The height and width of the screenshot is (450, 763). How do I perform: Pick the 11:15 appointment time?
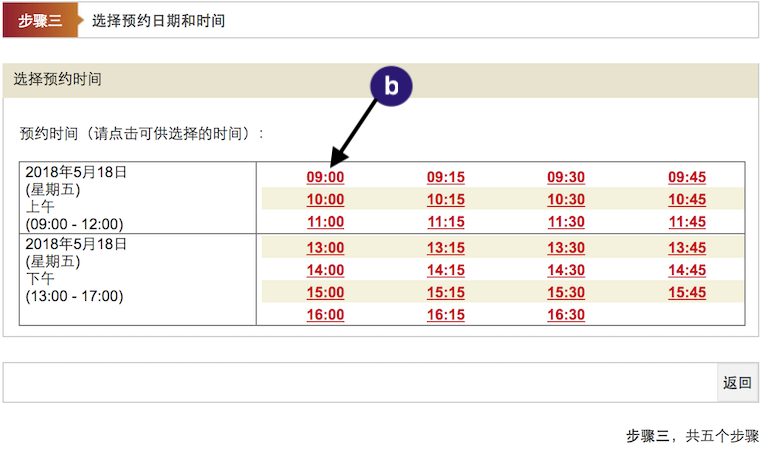[x=446, y=222]
